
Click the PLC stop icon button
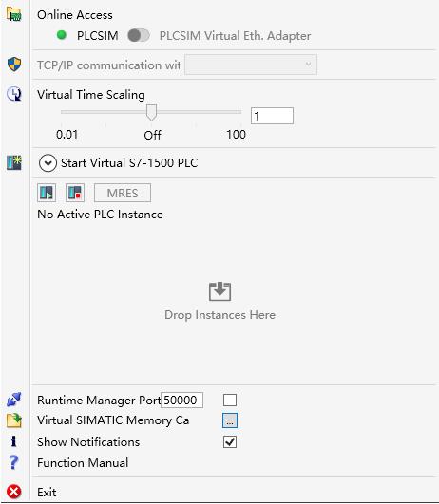point(75,193)
